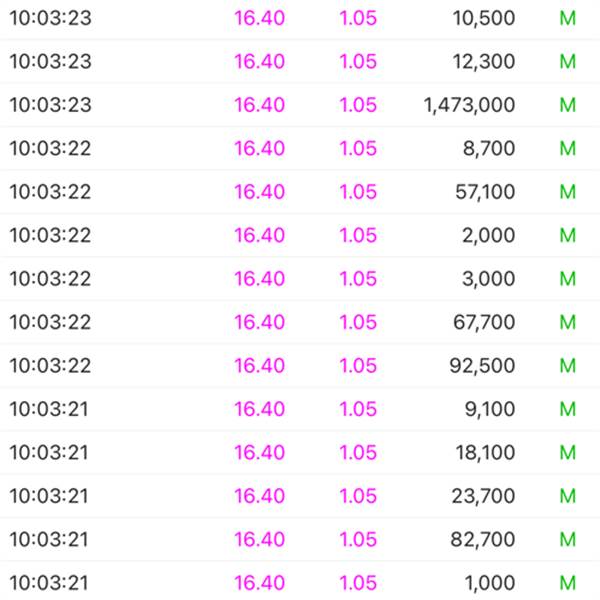Open the 82,700 volume trade row
The image size is (600, 600).
[300, 540]
